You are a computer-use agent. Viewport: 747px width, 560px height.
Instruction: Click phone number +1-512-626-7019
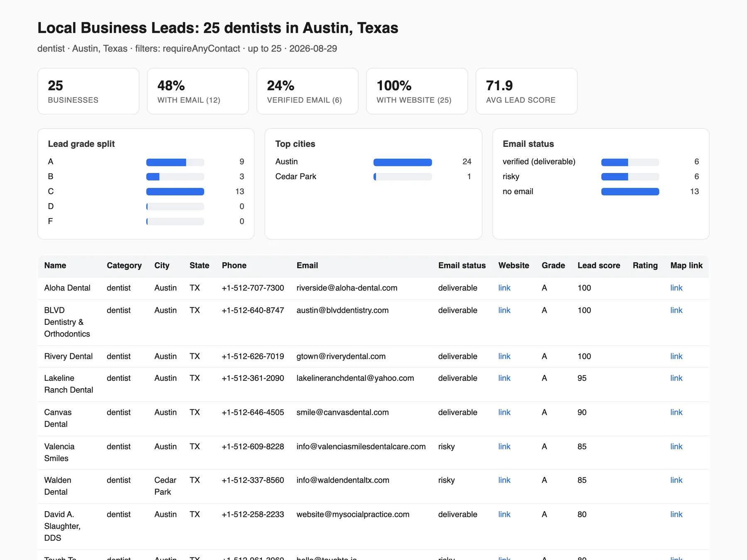[x=253, y=356]
